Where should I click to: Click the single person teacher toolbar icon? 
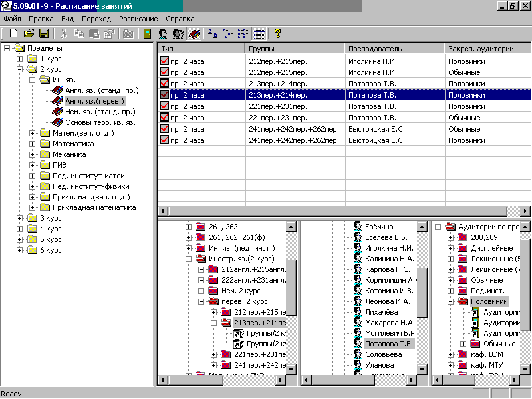click(x=162, y=33)
